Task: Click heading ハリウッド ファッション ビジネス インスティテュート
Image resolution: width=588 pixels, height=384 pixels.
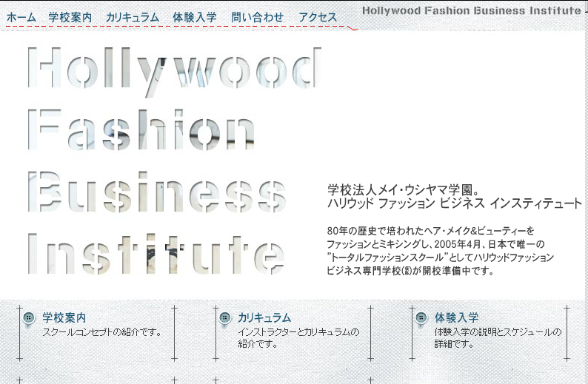Action: pyautogui.click(x=455, y=203)
